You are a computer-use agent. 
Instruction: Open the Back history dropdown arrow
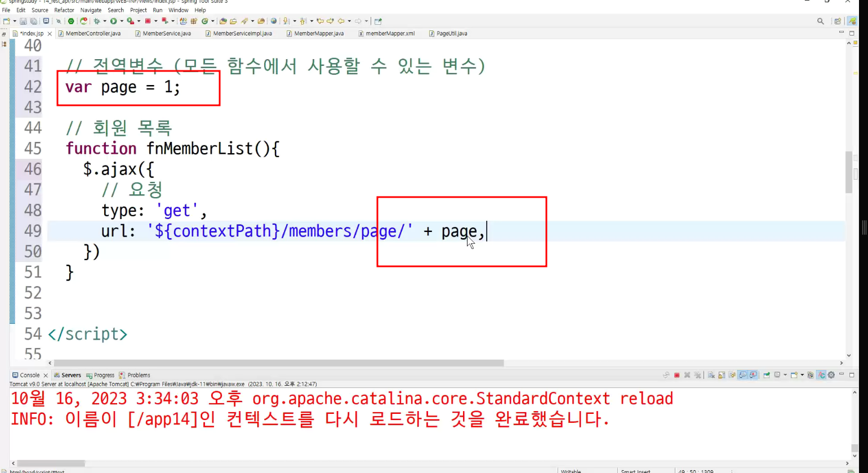click(349, 21)
